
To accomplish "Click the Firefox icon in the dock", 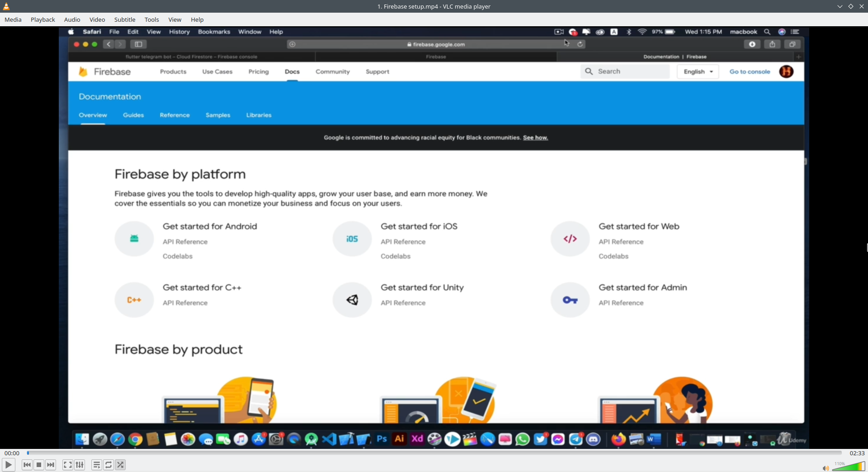I will (618, 439).
